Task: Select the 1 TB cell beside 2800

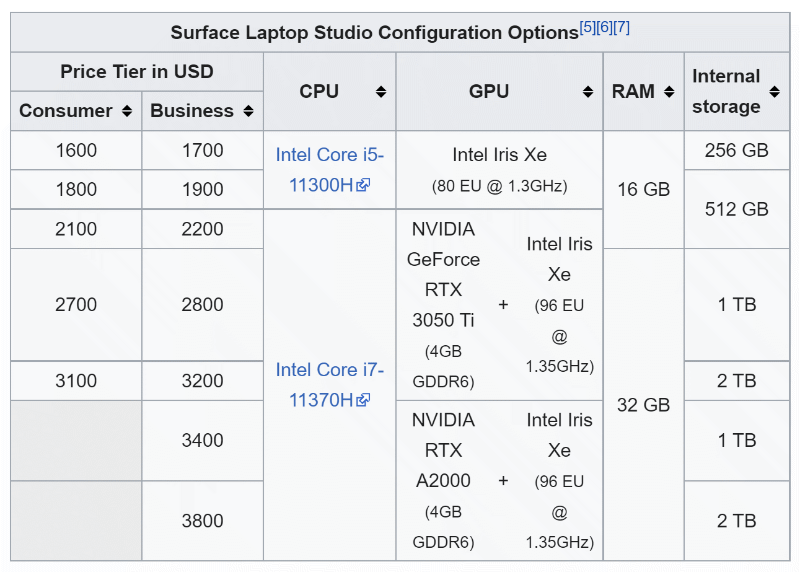Action: point(737,305)
